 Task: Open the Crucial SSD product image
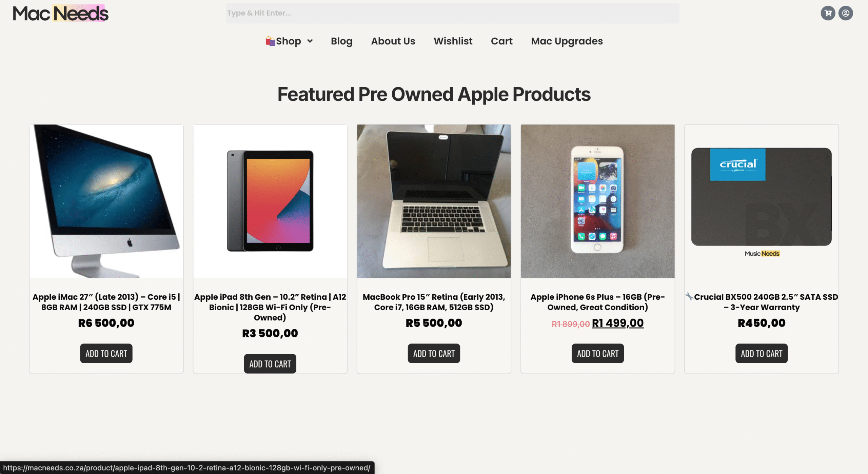(762, 201)
